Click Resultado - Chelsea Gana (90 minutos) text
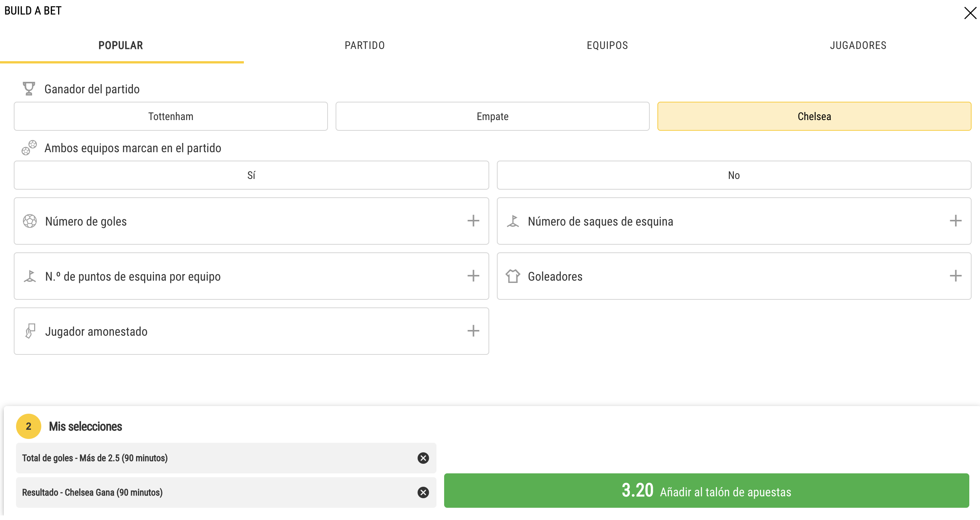The width and height of the screenshot is (980, 520). (x=92, y=492)
